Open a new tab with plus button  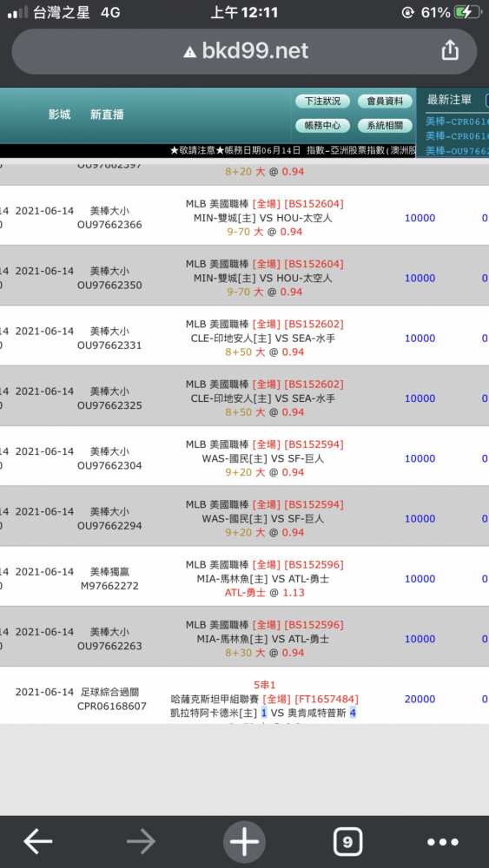coord(244,842)
